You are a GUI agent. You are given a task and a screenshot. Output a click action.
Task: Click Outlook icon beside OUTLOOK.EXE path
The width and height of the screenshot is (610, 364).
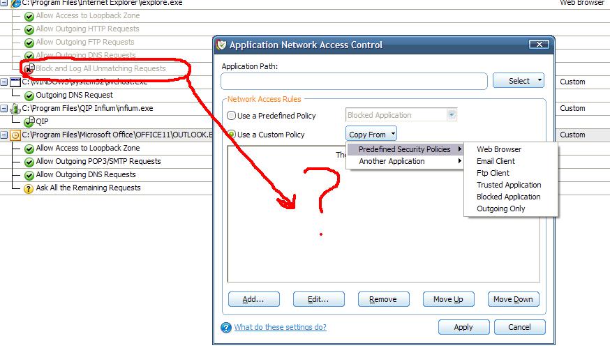15,135
